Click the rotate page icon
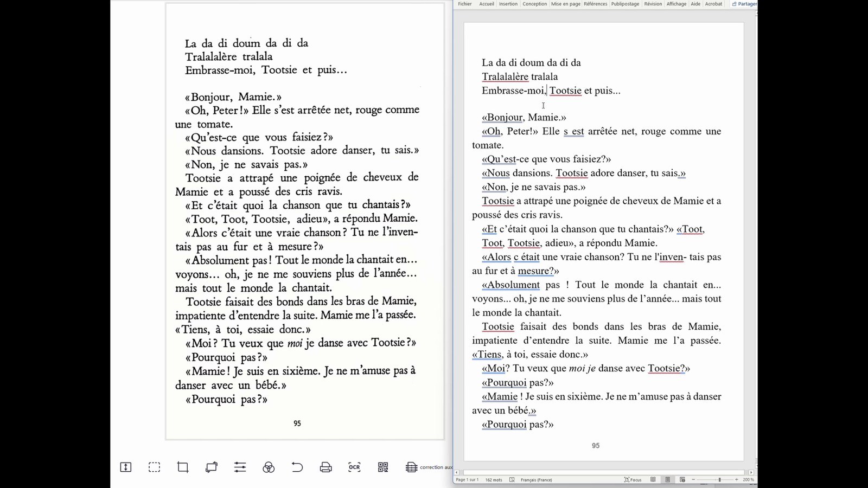Image resolution: width=868 pixels, height=488 pixels. click(212, 467)
